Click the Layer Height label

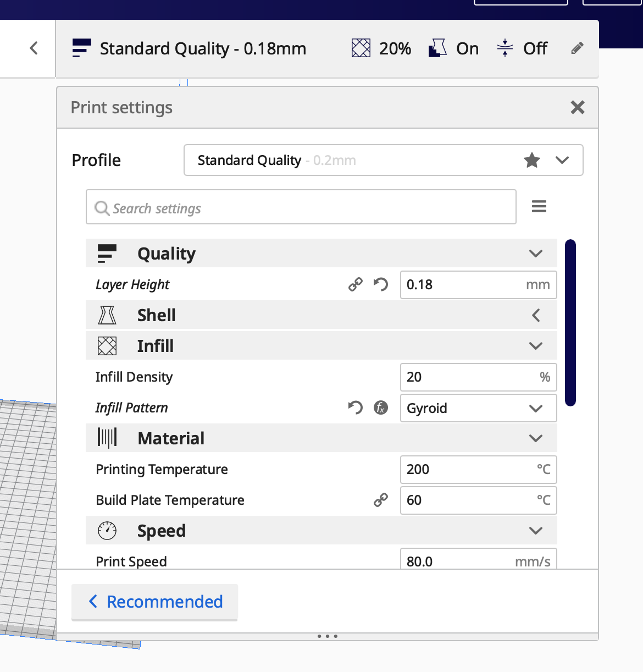click(132, 285)
